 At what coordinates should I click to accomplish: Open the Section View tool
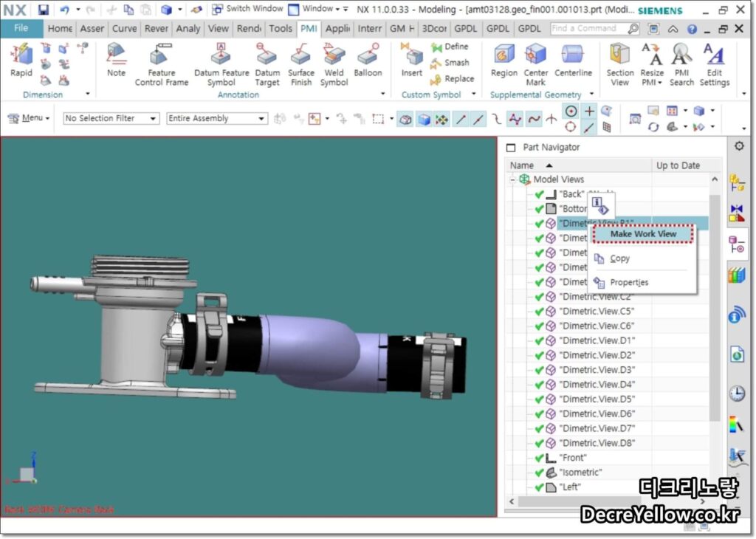[620, 64]
